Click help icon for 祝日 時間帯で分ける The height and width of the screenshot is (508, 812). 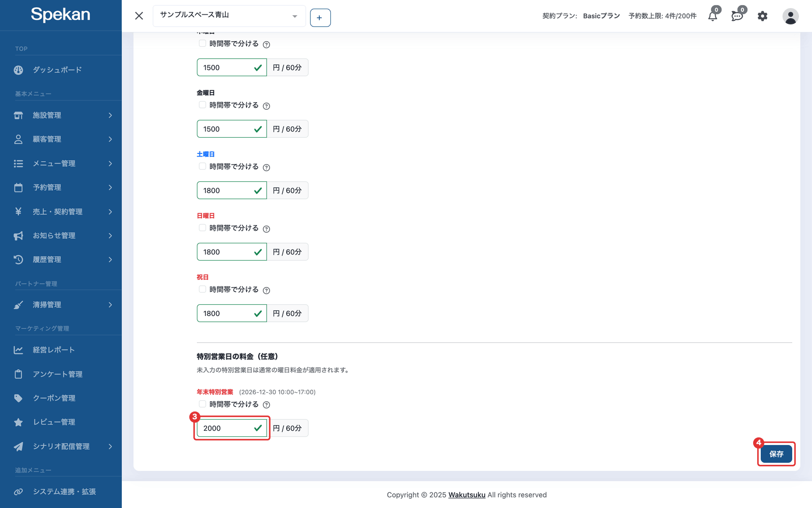[x=266, y=290]
